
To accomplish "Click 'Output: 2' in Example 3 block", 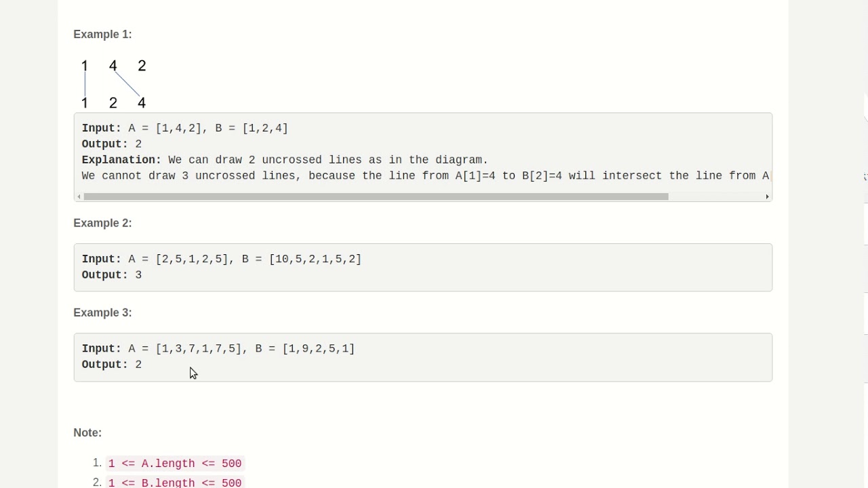I will (112, 365).
